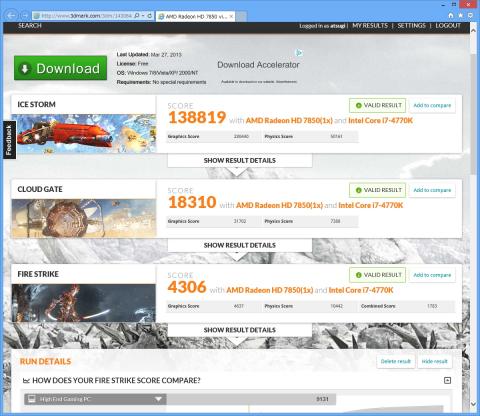Click Intel Core i7-4770K link in Ice Storm
Viewport: 480px width, 416px height.
380,120
